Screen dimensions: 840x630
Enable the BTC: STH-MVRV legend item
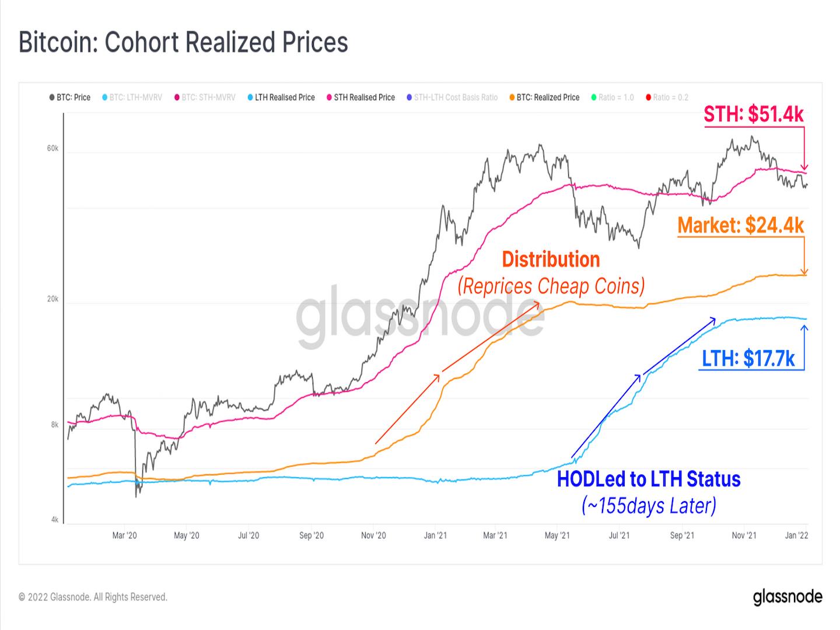pos(204,97)
